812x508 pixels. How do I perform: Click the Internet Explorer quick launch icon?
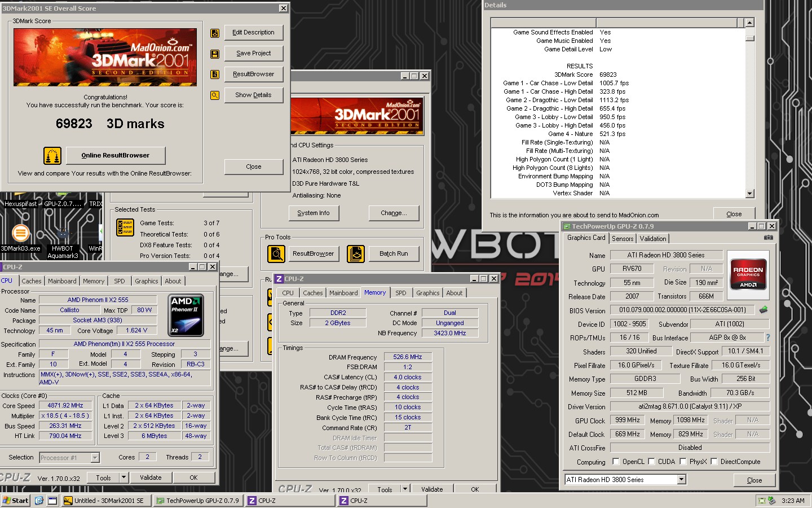point(39,501)
